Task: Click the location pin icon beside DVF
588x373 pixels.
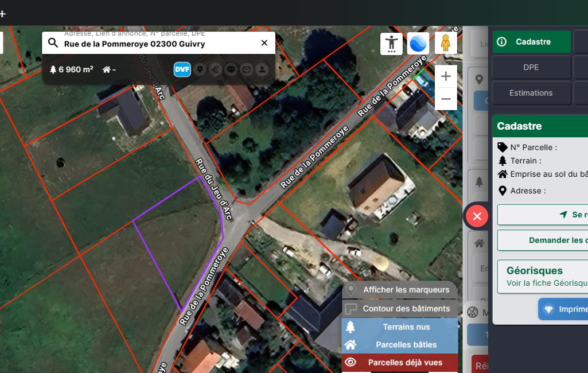Action: tap(200, 69)
